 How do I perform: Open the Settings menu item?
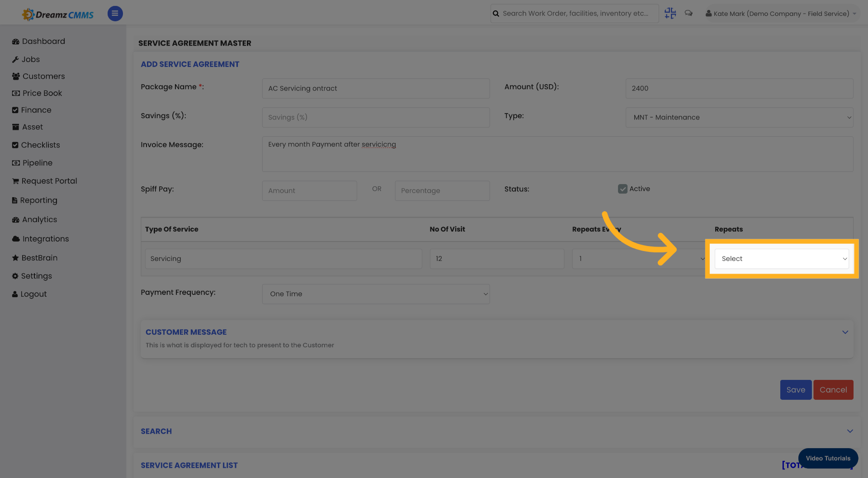click(x=16, y=276)
